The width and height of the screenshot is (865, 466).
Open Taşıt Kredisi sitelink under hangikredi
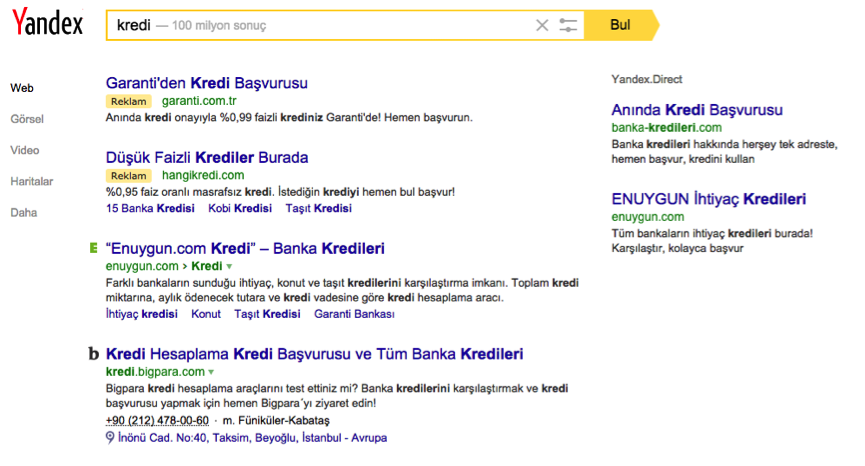[318, 208]
